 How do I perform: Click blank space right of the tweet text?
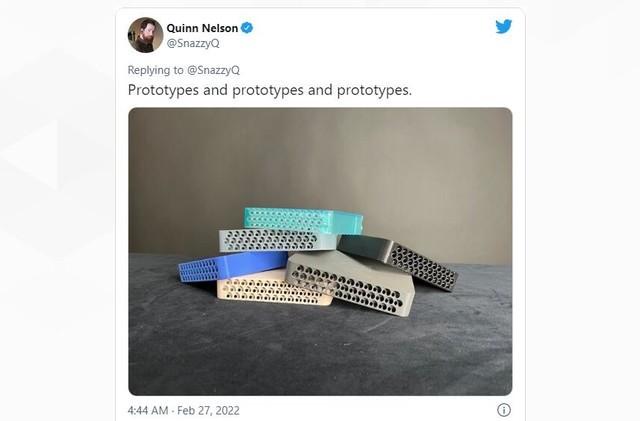(x=461, y=90)
